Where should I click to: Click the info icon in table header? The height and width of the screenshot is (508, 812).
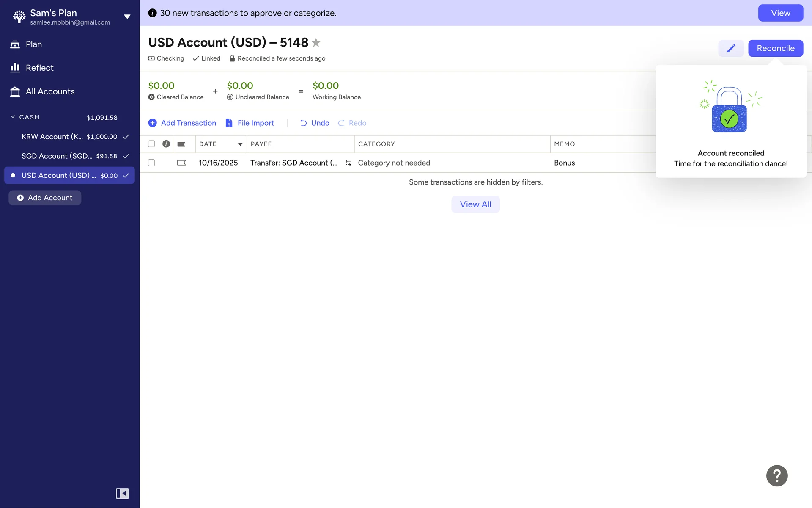pos(166,144)
